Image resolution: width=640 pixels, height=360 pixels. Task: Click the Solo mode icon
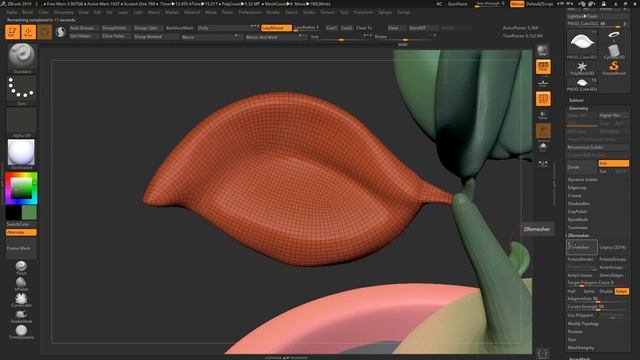click(x=543, y=147)
